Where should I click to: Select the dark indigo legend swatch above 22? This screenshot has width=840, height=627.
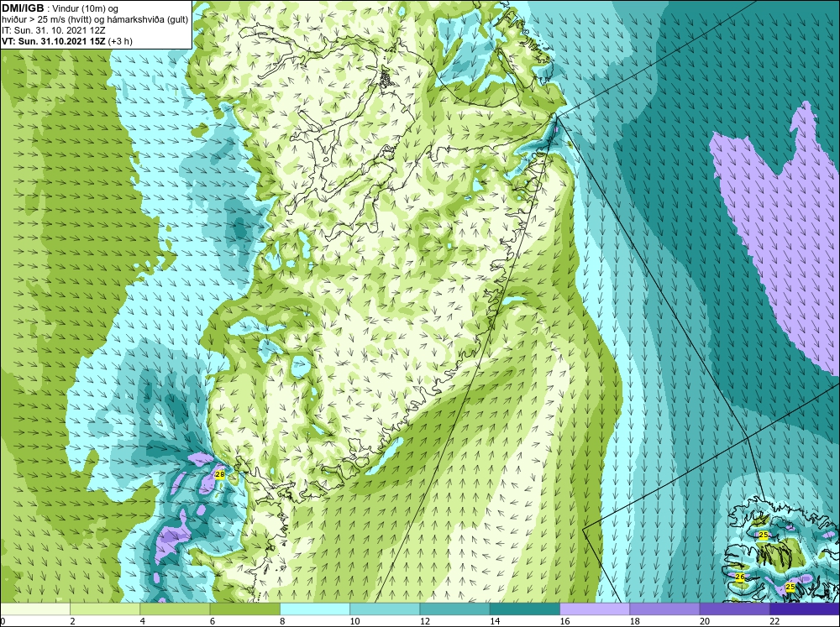click(804, 609)
